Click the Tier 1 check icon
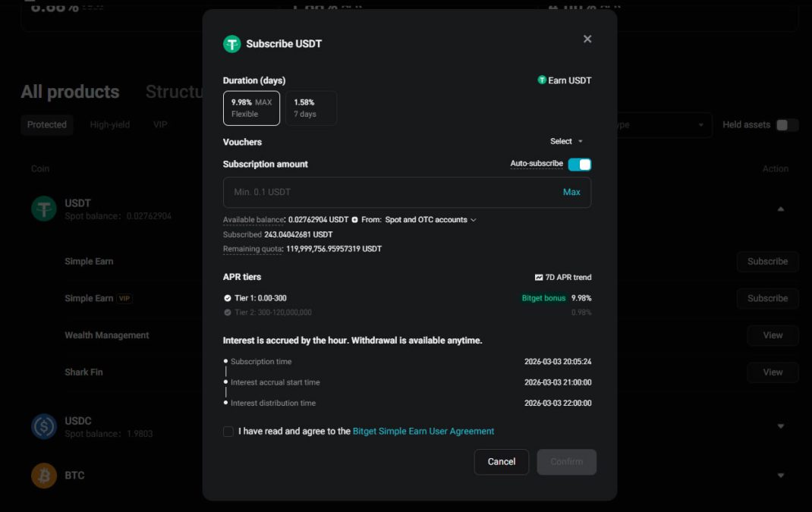812x512 pixels. (x=228, y=298)
